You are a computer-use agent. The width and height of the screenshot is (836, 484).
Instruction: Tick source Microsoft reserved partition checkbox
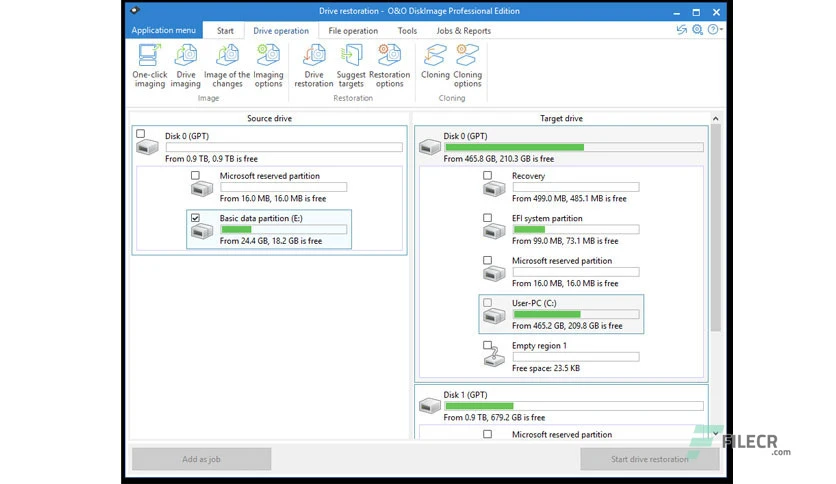pyautogui.click(x=195, y=175)
